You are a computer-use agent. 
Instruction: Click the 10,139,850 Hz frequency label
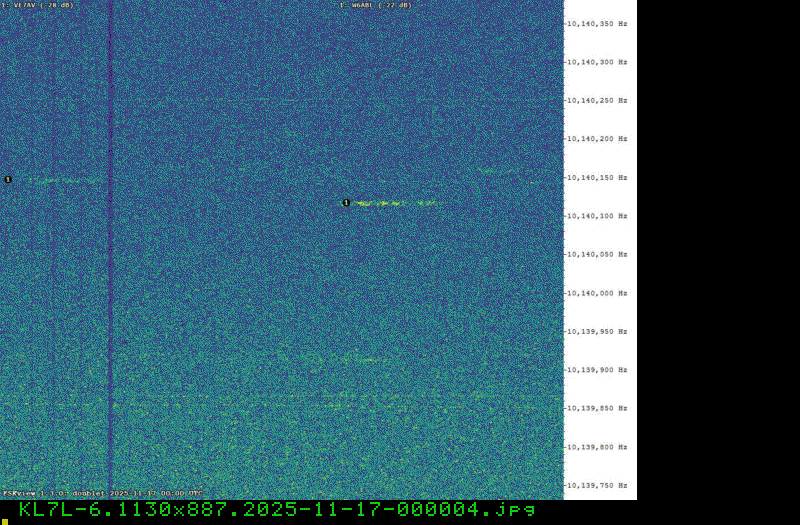pos(597,408)
